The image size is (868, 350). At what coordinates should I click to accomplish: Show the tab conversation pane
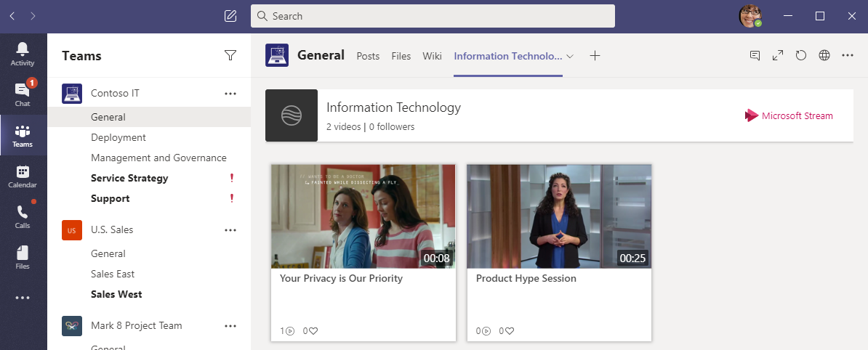[755, 55]
